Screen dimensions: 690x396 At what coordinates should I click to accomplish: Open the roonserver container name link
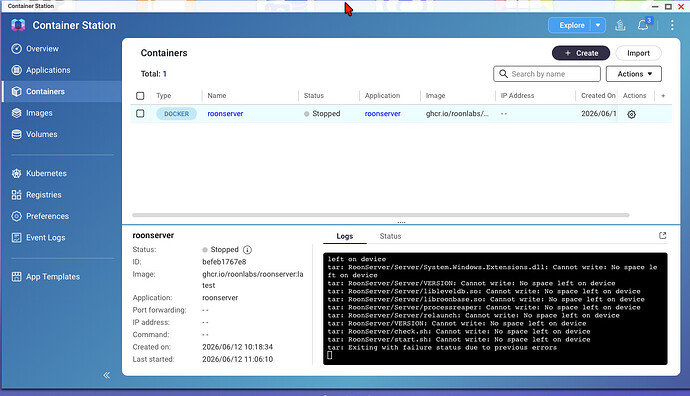tap(225, 114)
